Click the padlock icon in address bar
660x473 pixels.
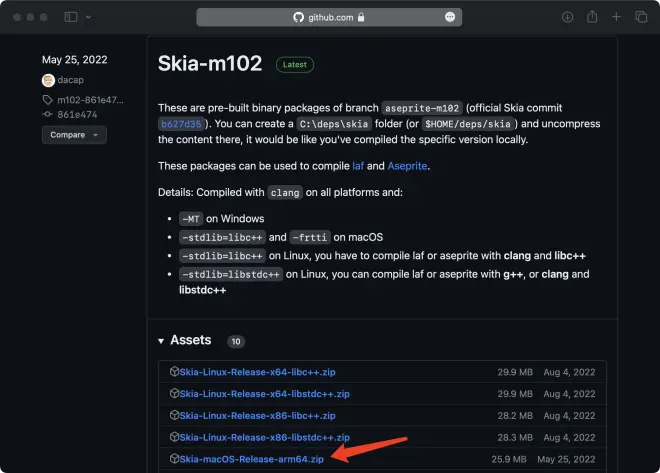point(361,17)
